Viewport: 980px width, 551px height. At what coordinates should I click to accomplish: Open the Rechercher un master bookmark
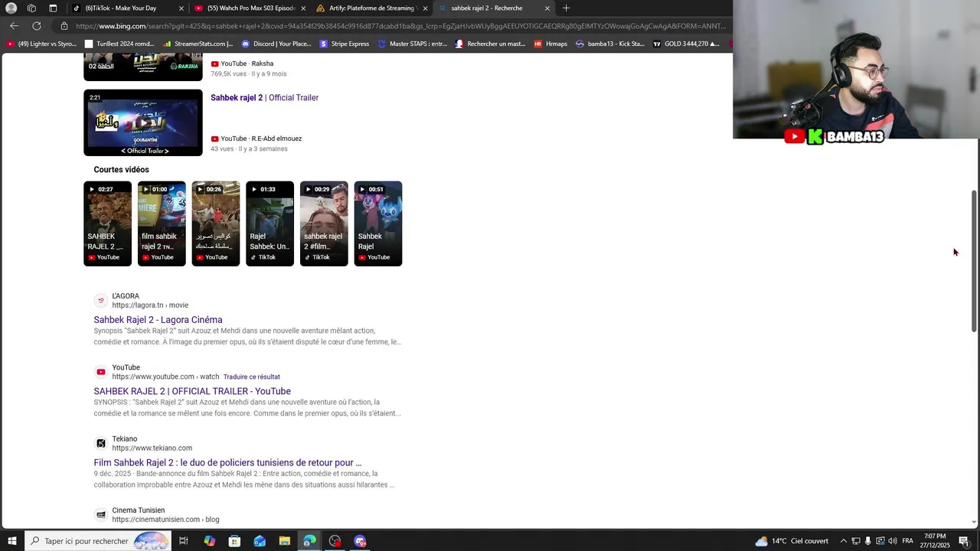[x=490, y=44]
